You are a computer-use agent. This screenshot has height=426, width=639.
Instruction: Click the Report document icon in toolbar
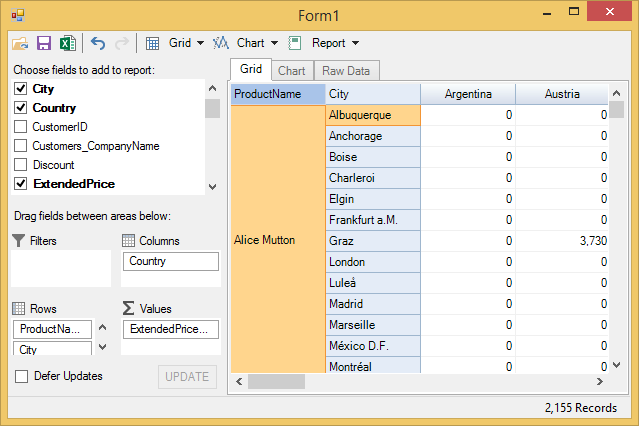point(295,44)
